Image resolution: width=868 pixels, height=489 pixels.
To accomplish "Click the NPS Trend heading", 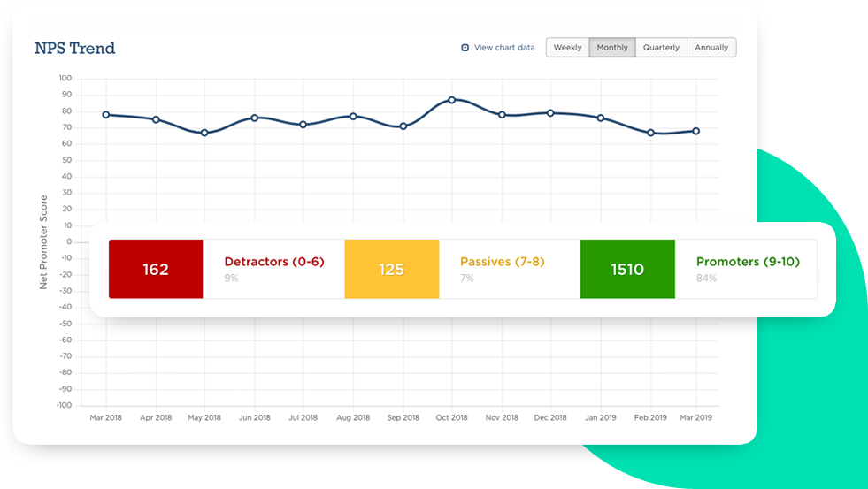I will [x=74, y=48].
